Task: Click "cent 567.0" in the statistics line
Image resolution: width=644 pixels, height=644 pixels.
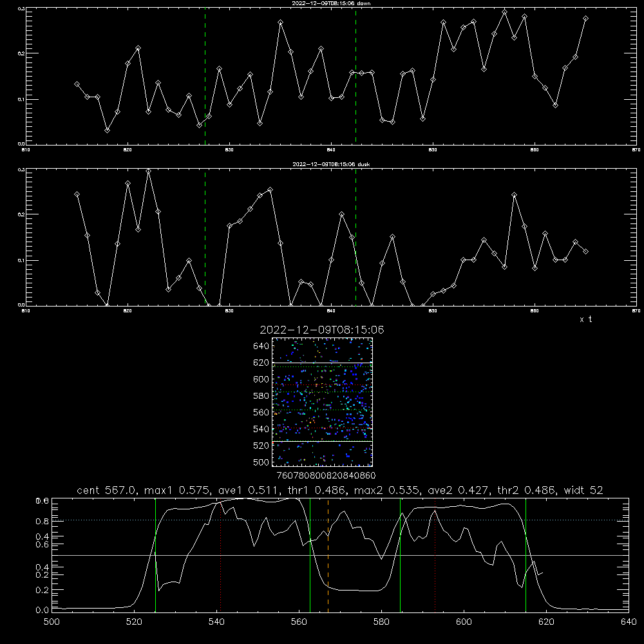Action: (108, 490)
